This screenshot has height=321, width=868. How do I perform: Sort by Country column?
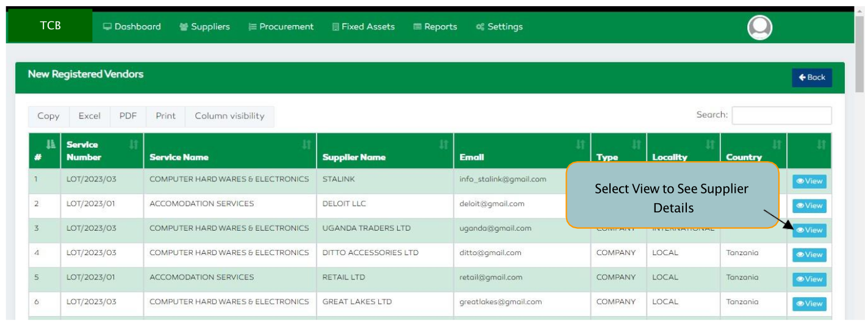[753, 151]
